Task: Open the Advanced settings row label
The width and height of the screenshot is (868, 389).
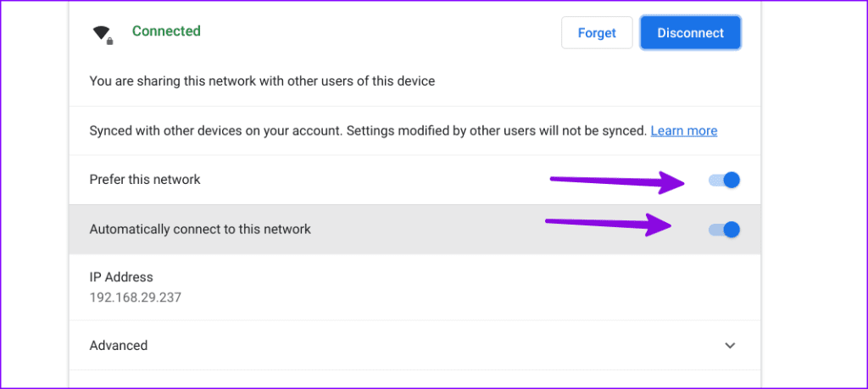Action: pyautogui.click(x=119, y=345)
